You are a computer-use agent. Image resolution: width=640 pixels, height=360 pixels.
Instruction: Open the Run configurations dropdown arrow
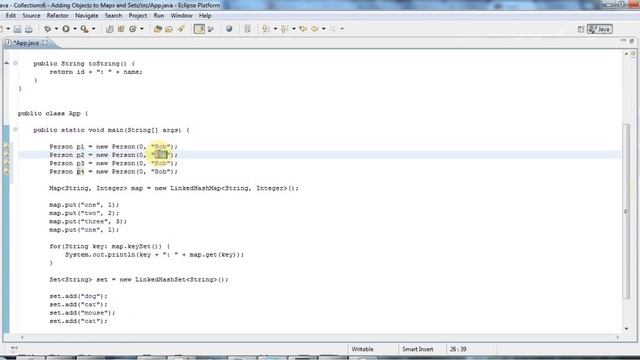point(75,29)
